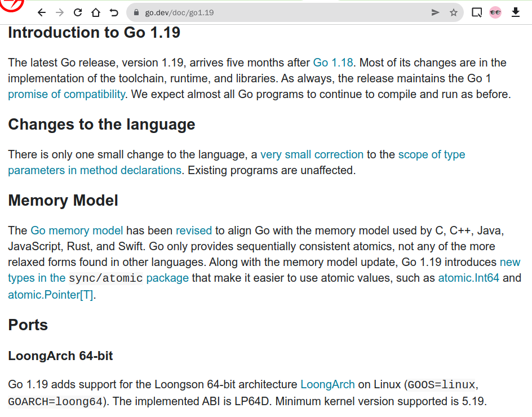The height and width of the screenshot is (417, 532).
Task: Click the send arrow in address bar
Action: 435,12
